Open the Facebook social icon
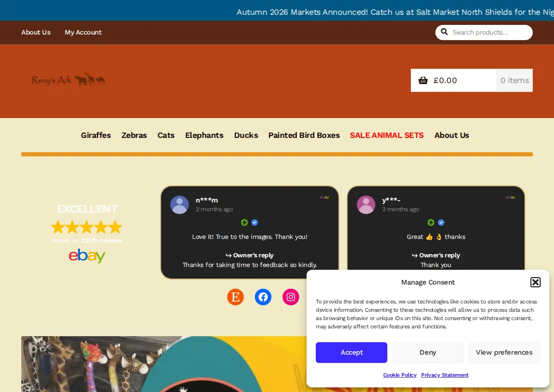This screenshot has width=554, height=392. pyautogui.click(x=263, y=297)
